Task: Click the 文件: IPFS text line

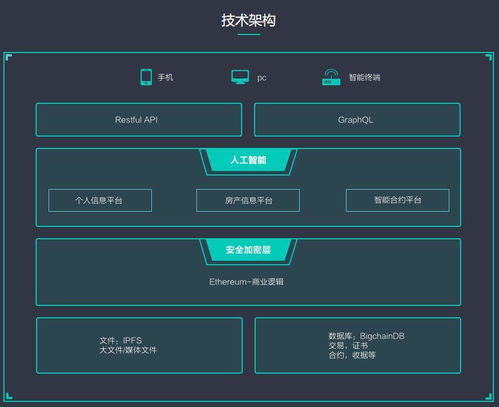Action: click(121, 340)
